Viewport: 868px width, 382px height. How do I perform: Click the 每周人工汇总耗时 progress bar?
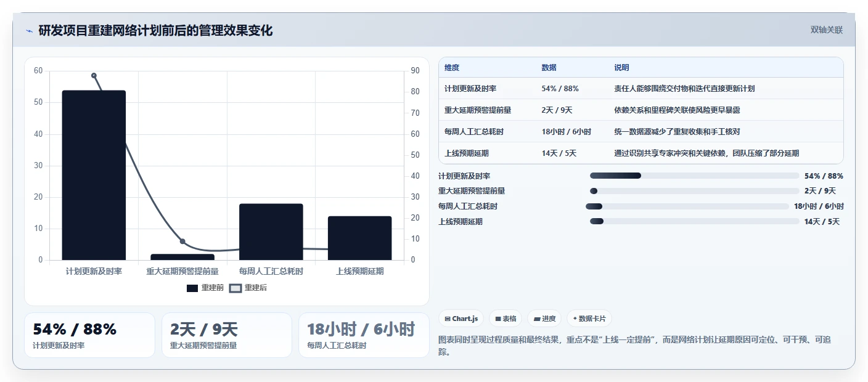point(687,206)
